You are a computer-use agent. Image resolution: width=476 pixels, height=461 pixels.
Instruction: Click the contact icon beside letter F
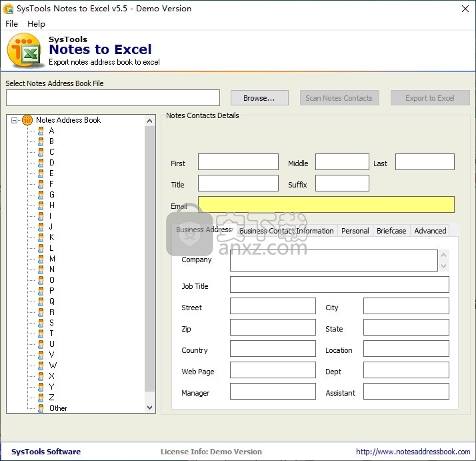[x=41, y=184]
